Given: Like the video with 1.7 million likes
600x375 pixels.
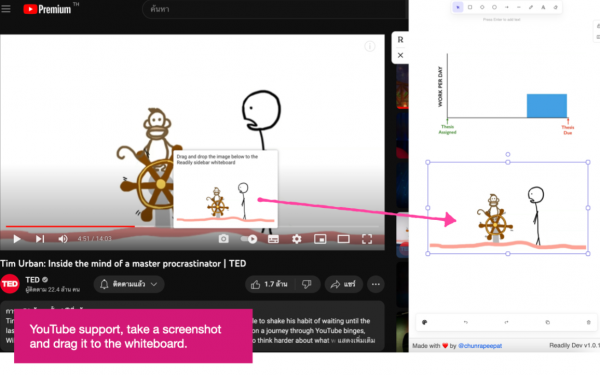Looking at the screenshot, I should 269,284.
